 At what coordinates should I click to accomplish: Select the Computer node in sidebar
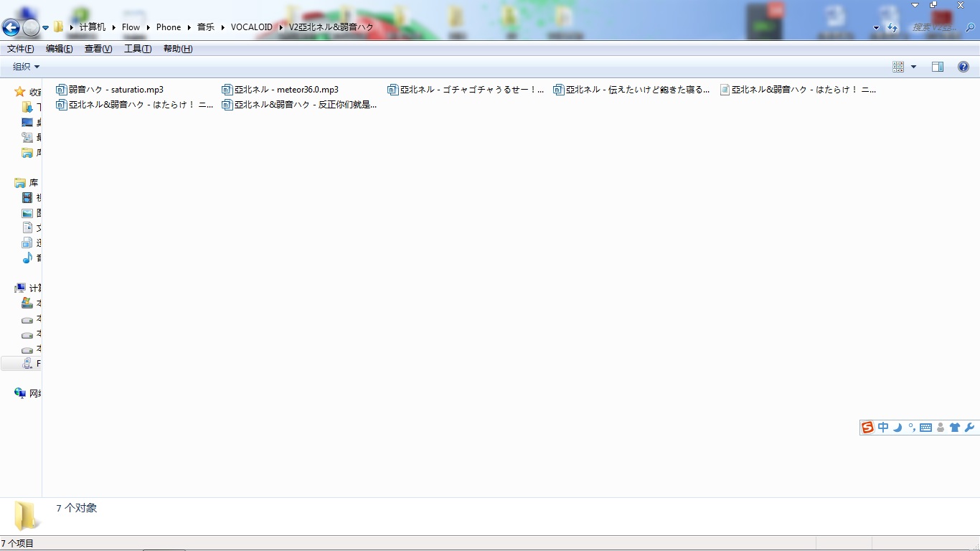click(27, 288)
